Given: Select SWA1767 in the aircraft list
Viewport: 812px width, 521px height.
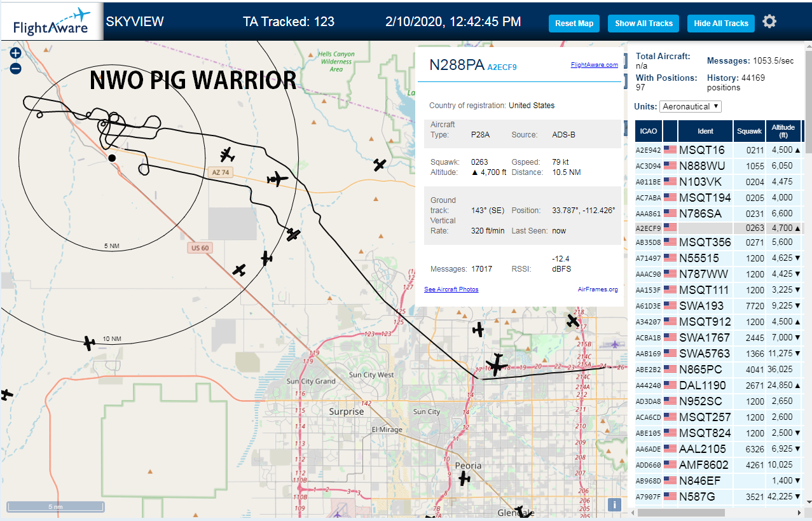Looking at the screenshot, I should coord(705,338).
